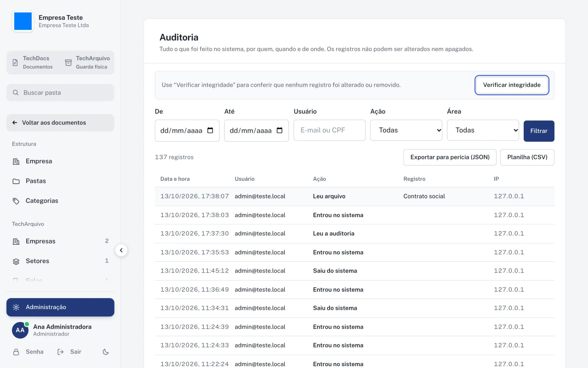Screen dimensions: 588x368
Task: Expand the Ação dropdown
Action: 406,130
